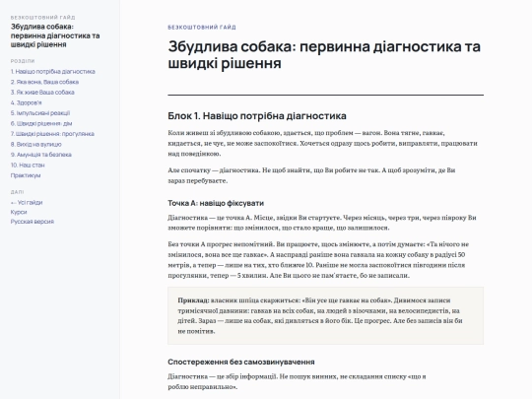Click the 'ДАЛІ' sidebar section label
Image resolution: width=532 pixels, height=399 pixels.
point(18,192)
